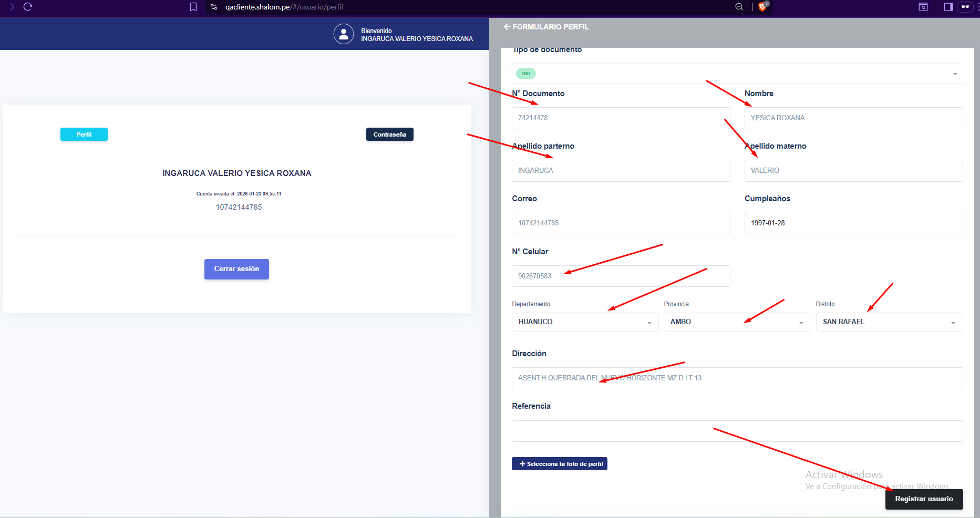The width and height of the screenshot is (980, 518).
Task: Go back using the Formulario Perfil arrow
Action: click(507, 27)
